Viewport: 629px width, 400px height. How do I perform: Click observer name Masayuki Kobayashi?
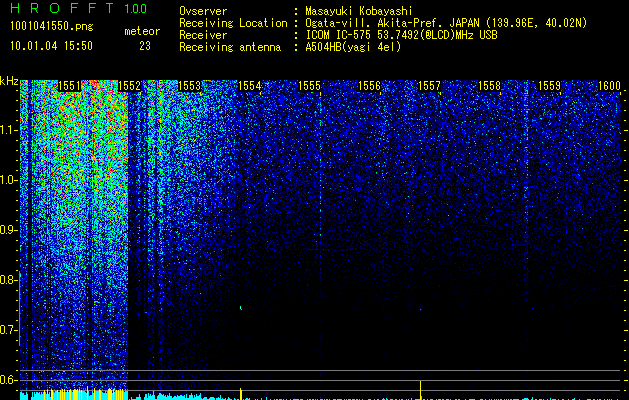click(359, 11)
